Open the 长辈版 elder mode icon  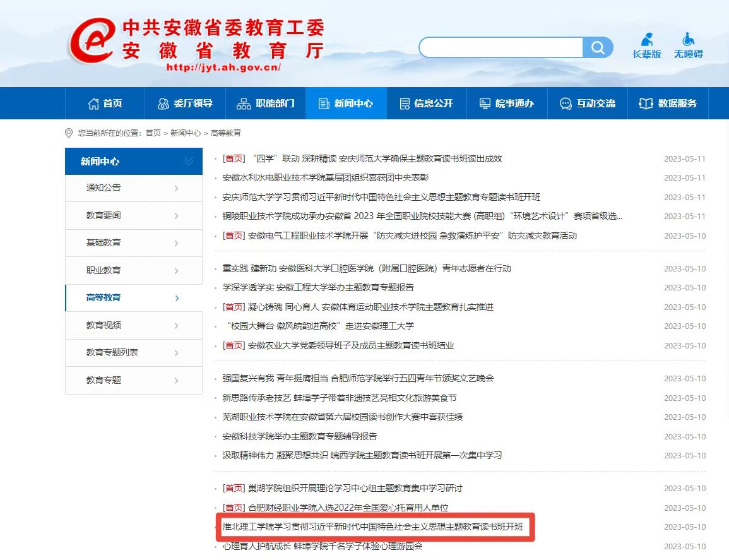647,40
